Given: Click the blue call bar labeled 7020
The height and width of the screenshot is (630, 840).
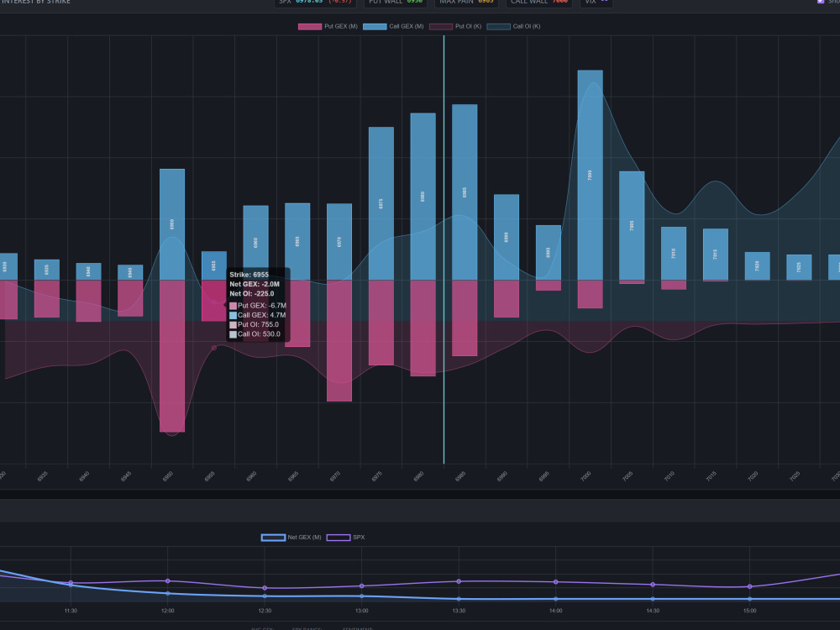Looking at the screenshot, I should (757, 266).
